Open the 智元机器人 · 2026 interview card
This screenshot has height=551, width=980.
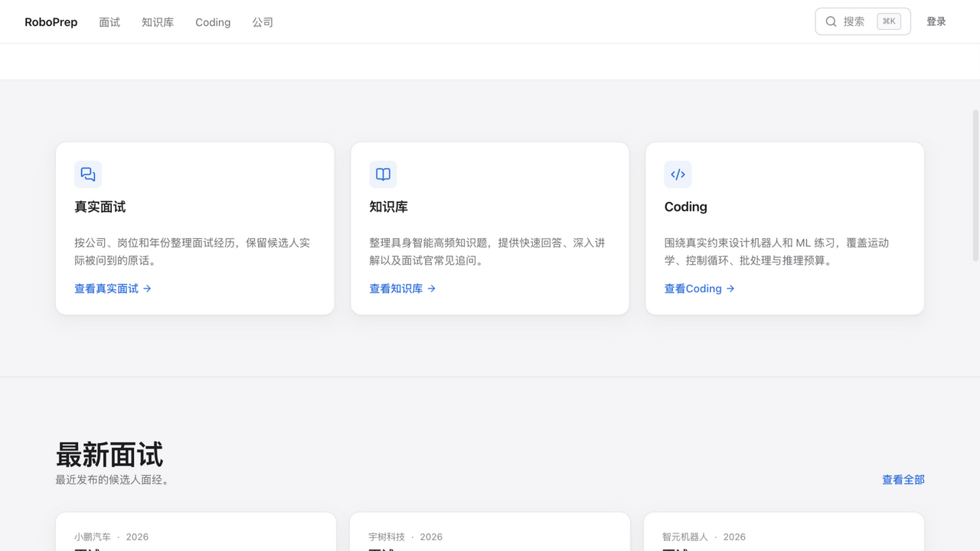coord(784,532)
